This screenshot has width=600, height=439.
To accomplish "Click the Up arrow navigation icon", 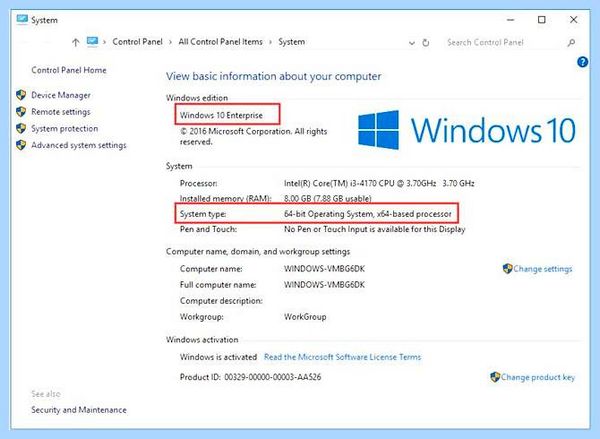I will (76, 42).
